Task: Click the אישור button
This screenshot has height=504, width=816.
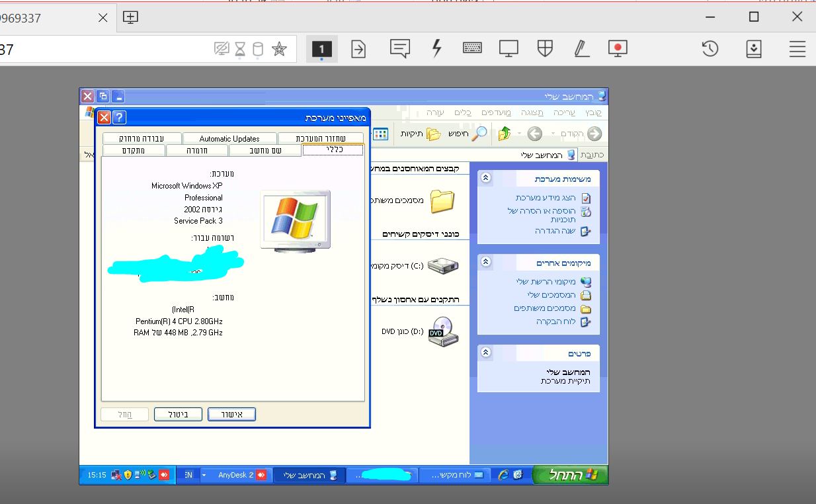Action: (231, 414)
